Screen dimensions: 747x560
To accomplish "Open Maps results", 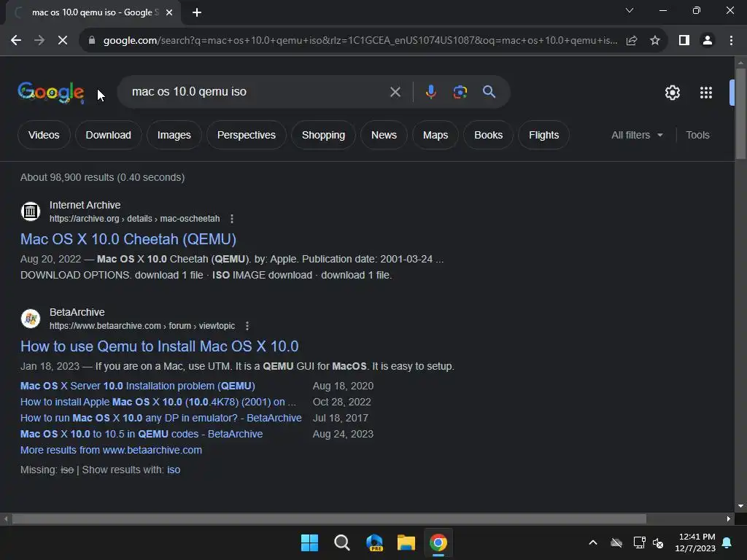I will pyautogui.click(x=436, y=135).
